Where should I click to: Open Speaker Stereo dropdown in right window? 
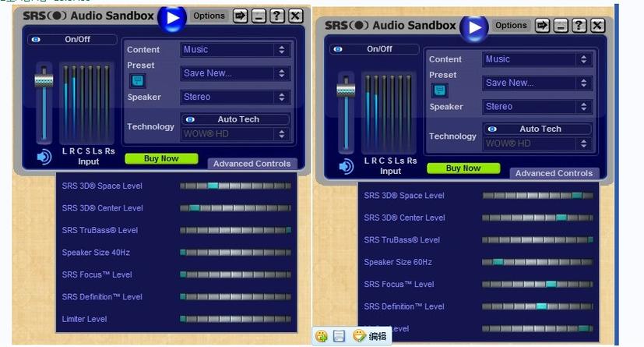tap(537, 107)
